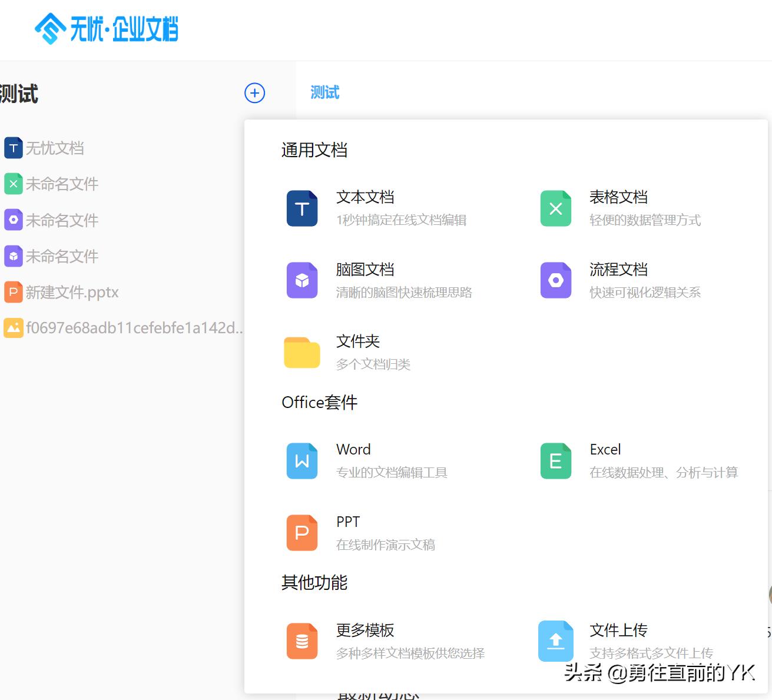The width and height of the screenshot is (772, 700).
Task: Click the Office套件 section heading
Action: (320, 403)
